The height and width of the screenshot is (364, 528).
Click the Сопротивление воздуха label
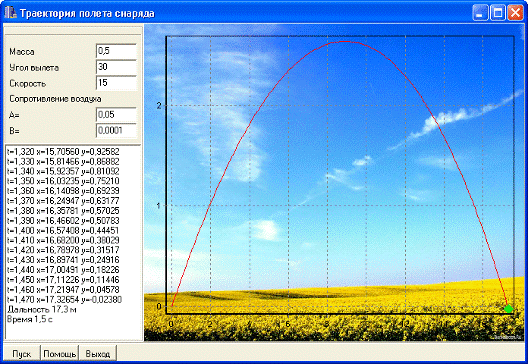(x=55, y=99)
